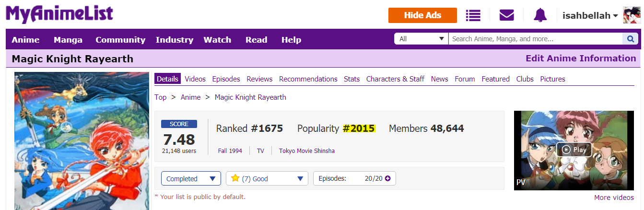This screenshot has height=210, width=644.
Task: Switch to the Forum tab
Action: coord(465,79)
